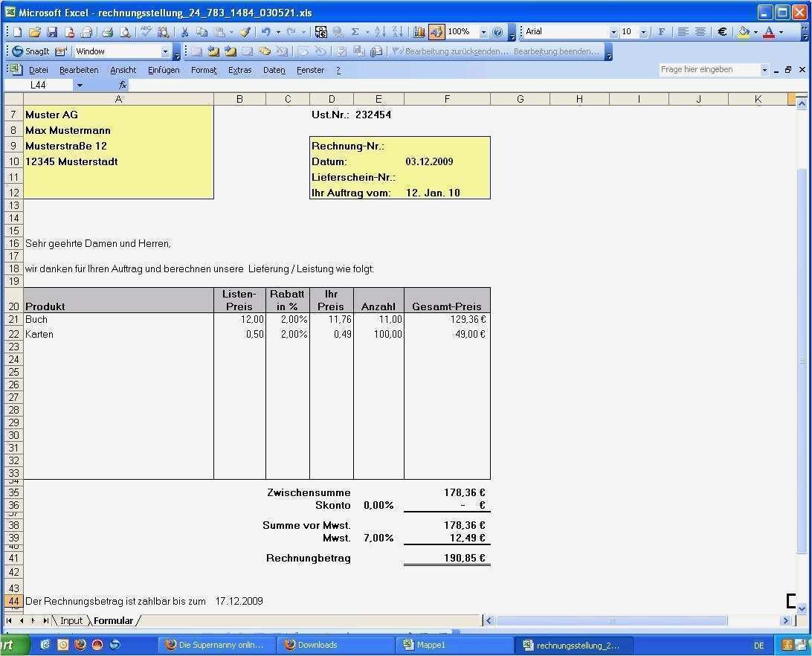This screenshot has height=656, width=812.
Task: Select the Mappe1 taskbar item
Action: (x=431, y=645)
